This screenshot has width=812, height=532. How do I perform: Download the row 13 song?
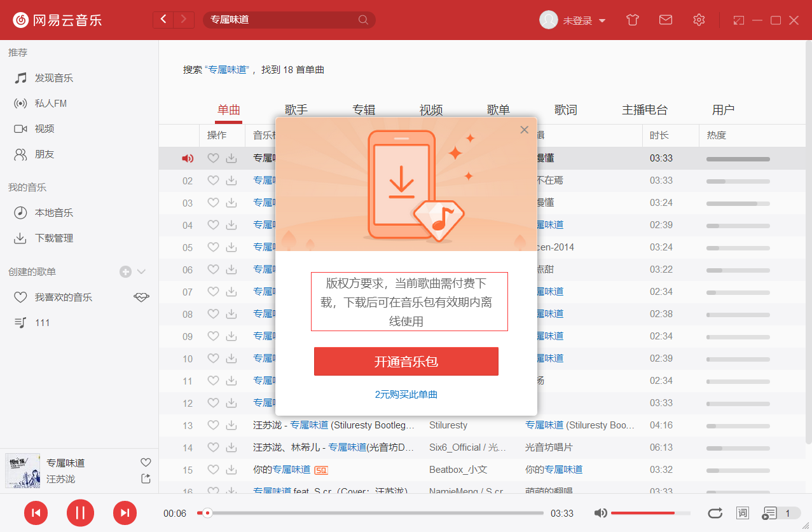point(231,425)
